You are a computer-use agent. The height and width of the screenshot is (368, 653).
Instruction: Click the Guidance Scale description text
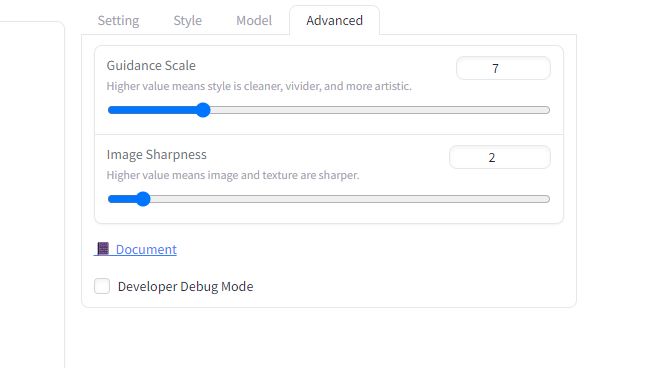click(x=259, y=86)
